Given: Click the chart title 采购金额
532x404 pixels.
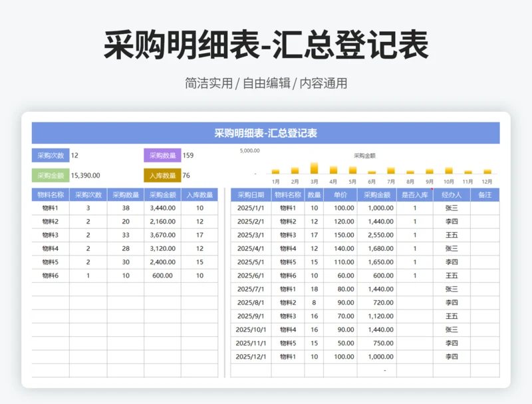Looking at the screenshot, I should 364,156.
